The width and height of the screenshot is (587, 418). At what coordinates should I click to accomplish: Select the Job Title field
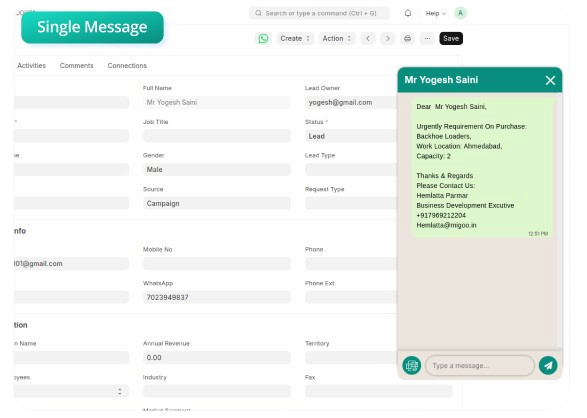coord(216,136)
